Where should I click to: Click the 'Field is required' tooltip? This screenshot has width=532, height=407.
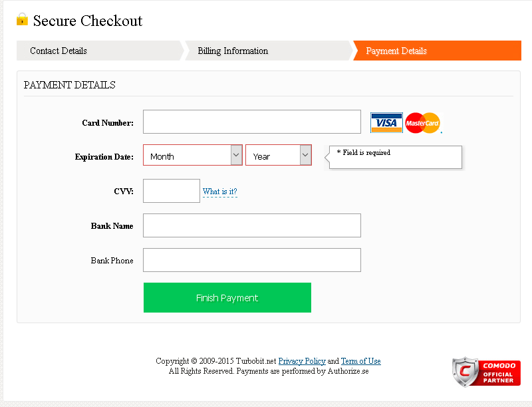click(396, 157)
